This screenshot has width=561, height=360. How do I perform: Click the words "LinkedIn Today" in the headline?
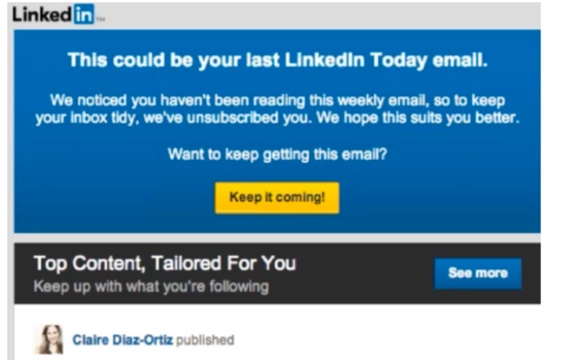[x=356, y=60]
